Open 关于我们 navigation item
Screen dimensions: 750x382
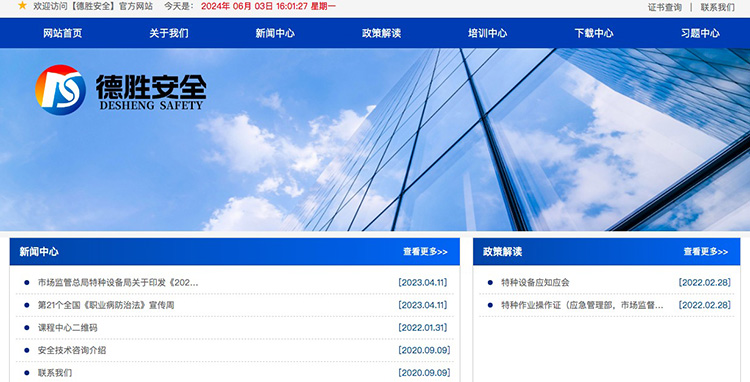169,33
